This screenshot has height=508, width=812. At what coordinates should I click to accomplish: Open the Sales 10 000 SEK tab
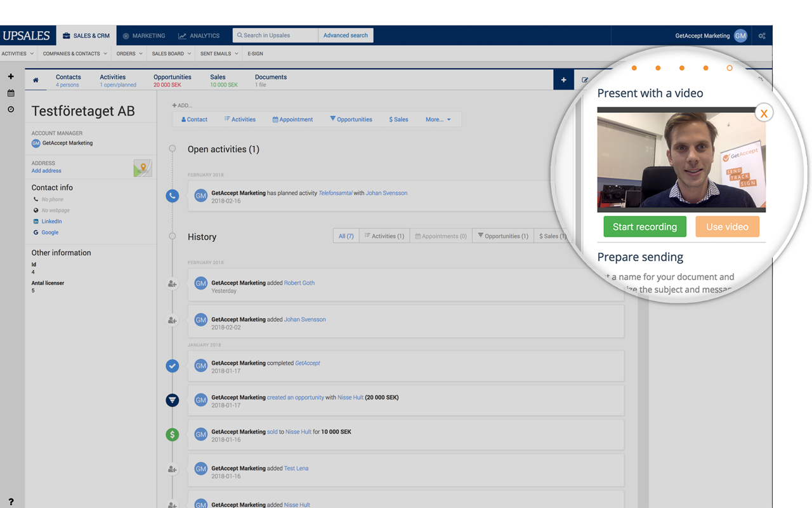pyautogui.click(x=224, y=80)
